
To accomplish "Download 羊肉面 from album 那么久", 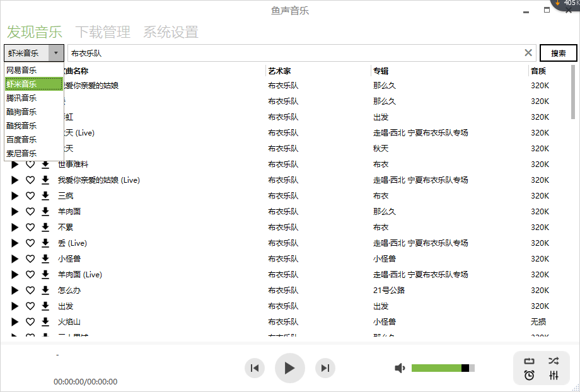I will (45, 212).
